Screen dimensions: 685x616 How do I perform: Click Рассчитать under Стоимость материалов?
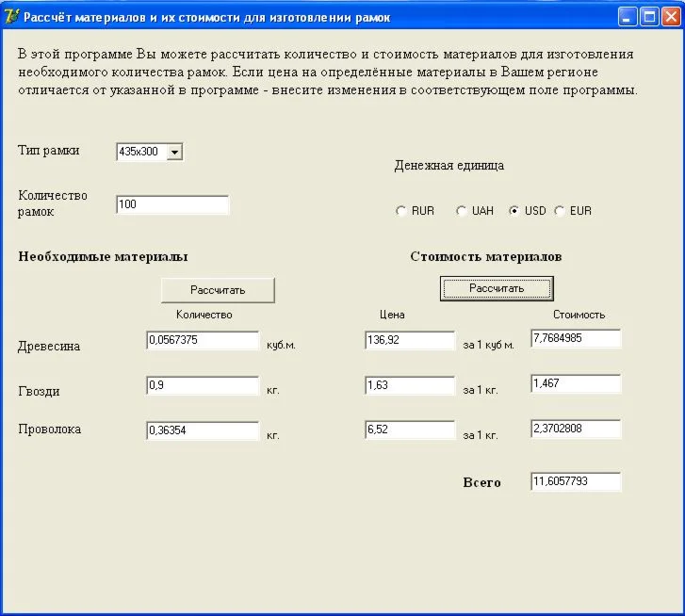click(497, 288)
